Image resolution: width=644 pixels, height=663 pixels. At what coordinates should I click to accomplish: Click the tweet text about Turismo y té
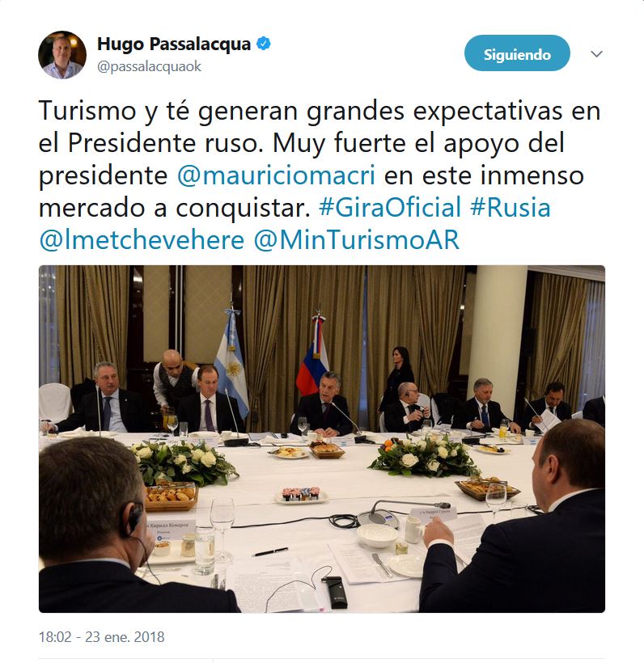pyautogui.click(x=320, y=175)
